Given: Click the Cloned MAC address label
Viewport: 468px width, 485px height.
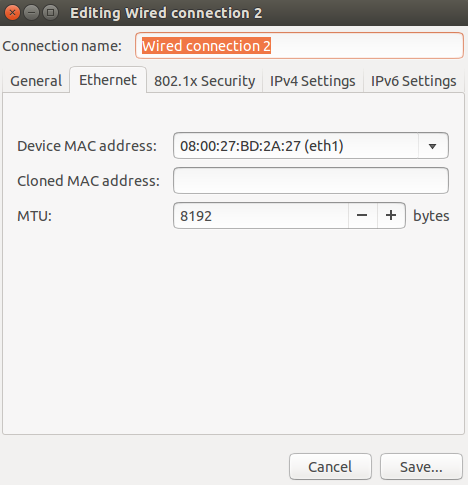Looking at the screenshot, I should click(88, 181).
